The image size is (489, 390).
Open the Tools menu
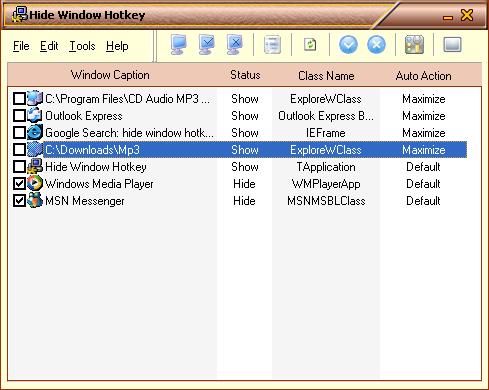[x=82, y=46]
